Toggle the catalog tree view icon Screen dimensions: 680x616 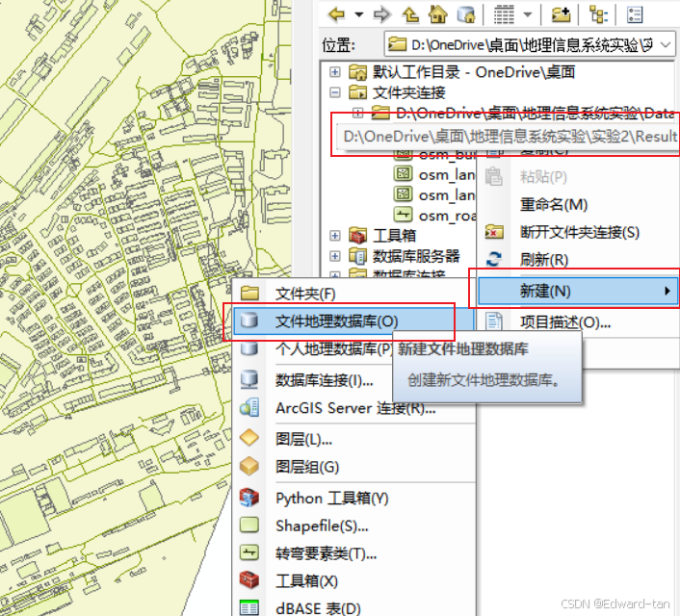598,14
